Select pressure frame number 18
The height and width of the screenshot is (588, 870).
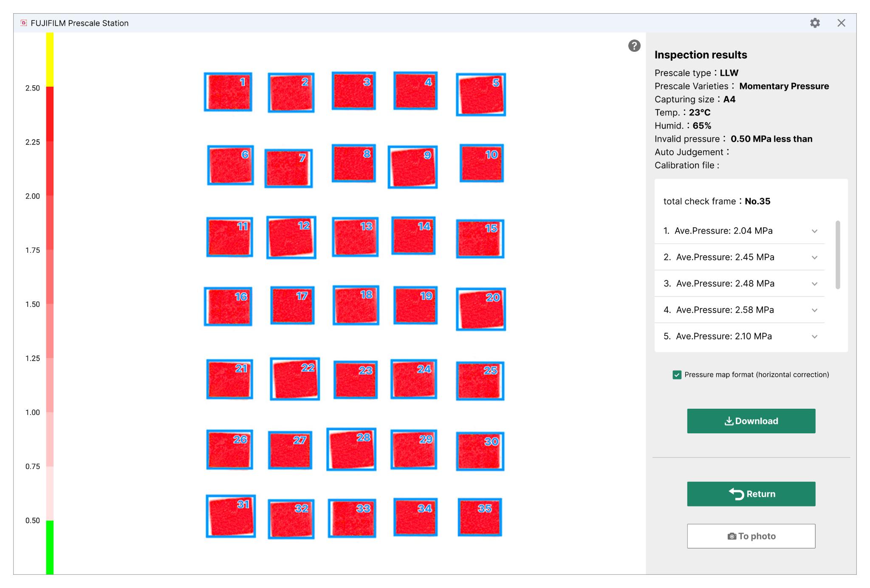click(356, 305)
